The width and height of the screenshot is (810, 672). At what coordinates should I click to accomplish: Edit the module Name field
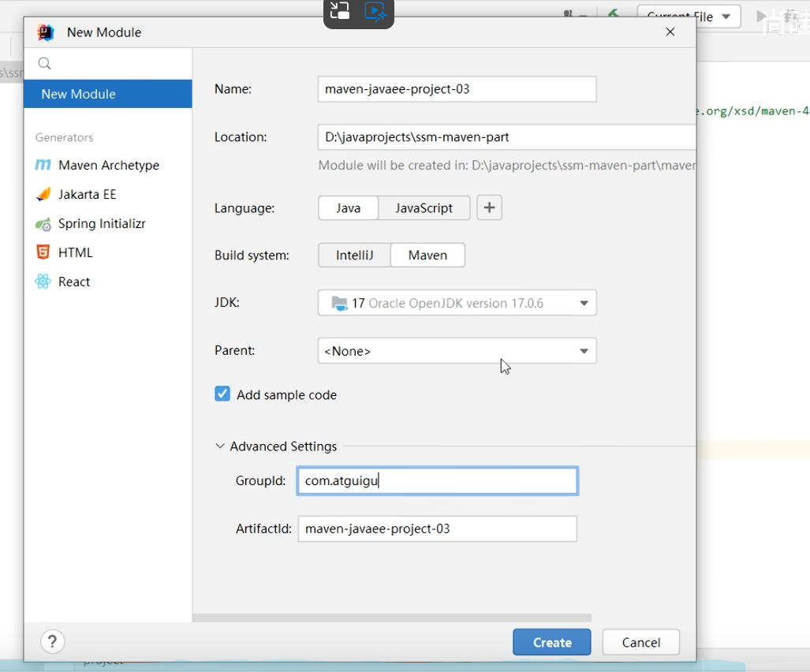[x=457, y=89]
